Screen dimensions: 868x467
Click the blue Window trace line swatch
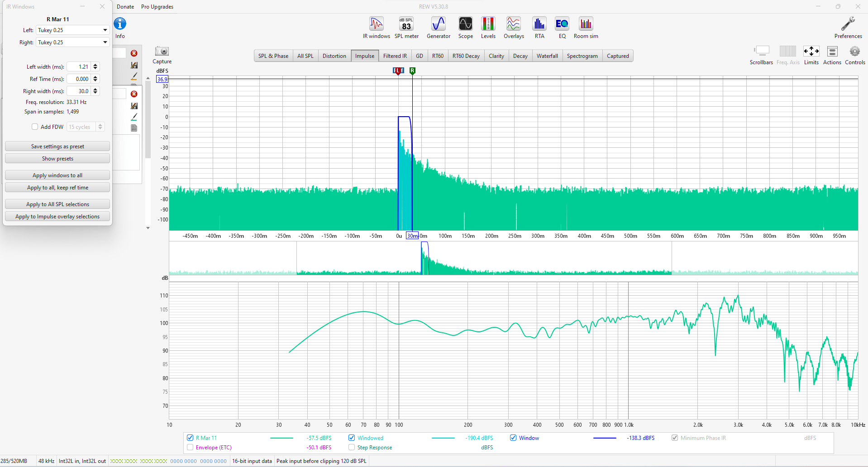(605, 438)
